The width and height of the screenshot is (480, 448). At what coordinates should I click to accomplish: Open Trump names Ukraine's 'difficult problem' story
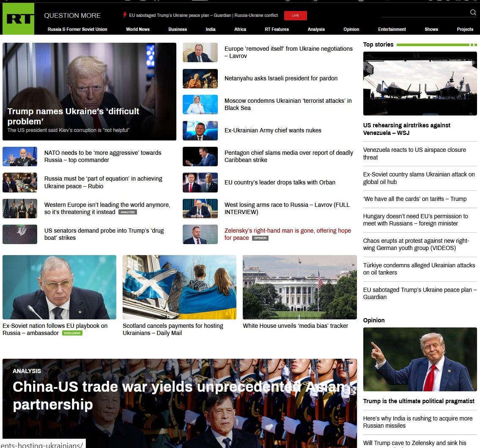tap(73, 116)
